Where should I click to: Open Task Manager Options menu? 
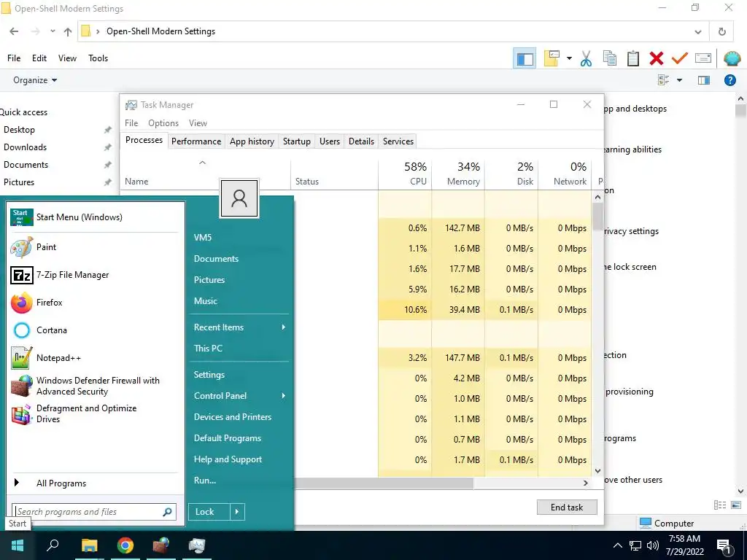click(163, 122)
